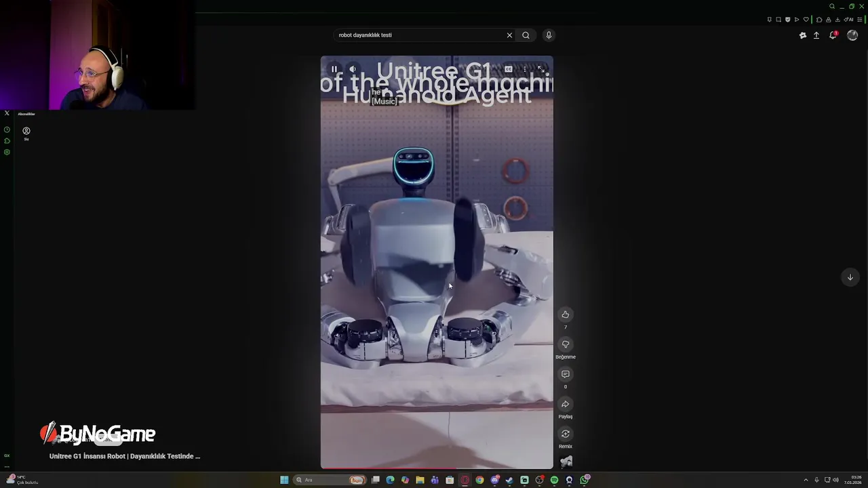
Task: Open video title link 'Unitree G1 İnsansı Robot'
Action: [x=125, y=456]
